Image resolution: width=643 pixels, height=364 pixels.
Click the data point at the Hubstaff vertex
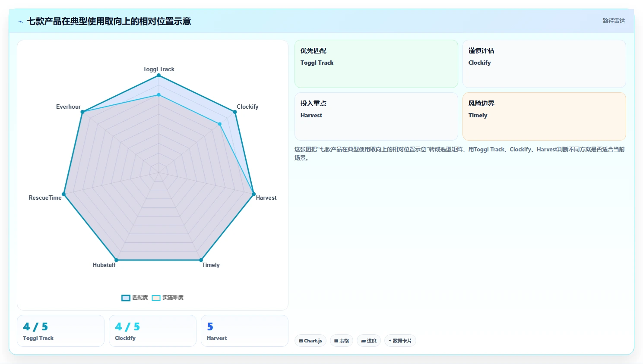[117, 260]
